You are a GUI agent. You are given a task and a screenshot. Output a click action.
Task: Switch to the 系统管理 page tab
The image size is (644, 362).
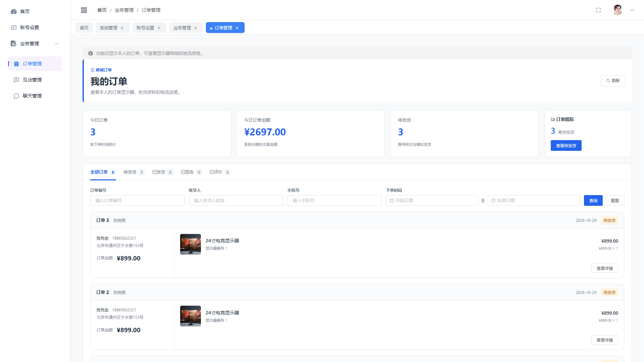pyautogui.click(x=109, y=28)
